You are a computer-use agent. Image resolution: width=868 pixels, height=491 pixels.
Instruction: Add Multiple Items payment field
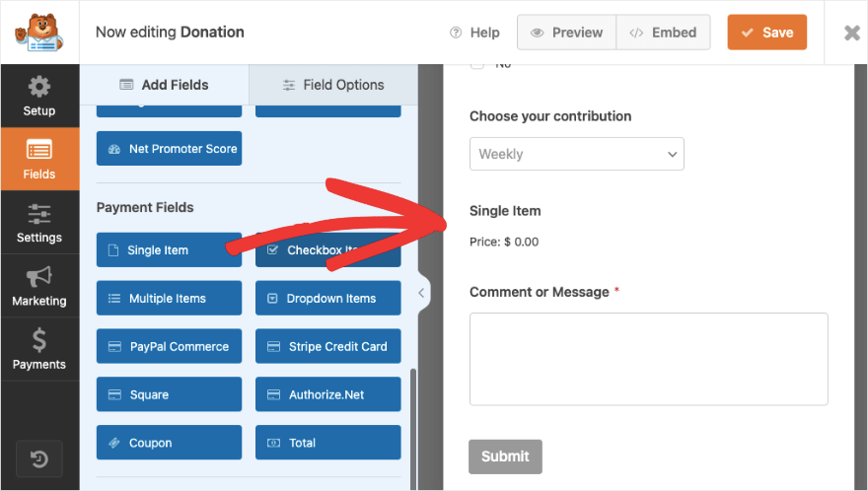click(169, 299)
